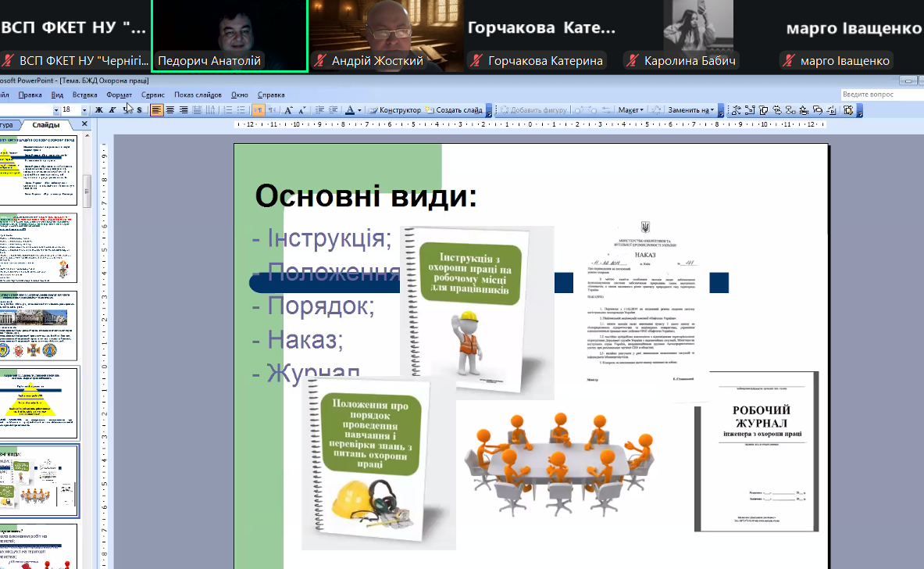Click the font color swatch (A)

[x=350, y=110]
